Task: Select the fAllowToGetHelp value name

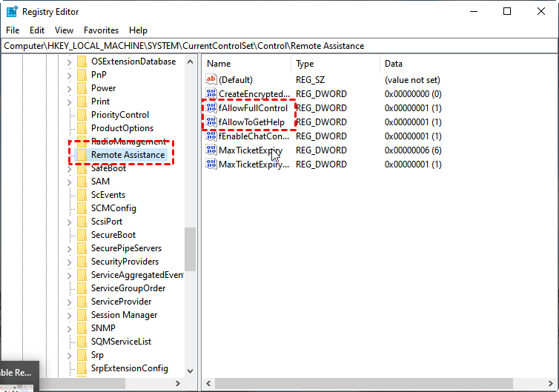Action: [251, 122]
